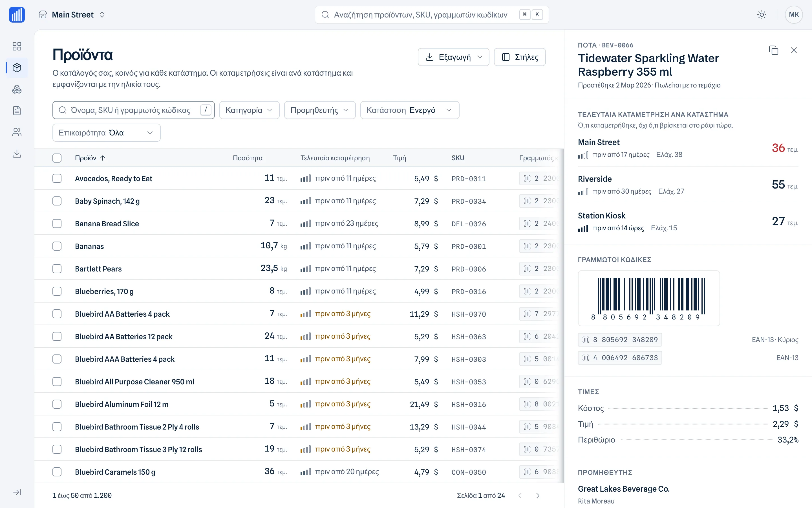Viewport: 812px width, 508px height.
Task: Open the Επικαιρότητα Όλα dropdown
Action: coord(106,133)
